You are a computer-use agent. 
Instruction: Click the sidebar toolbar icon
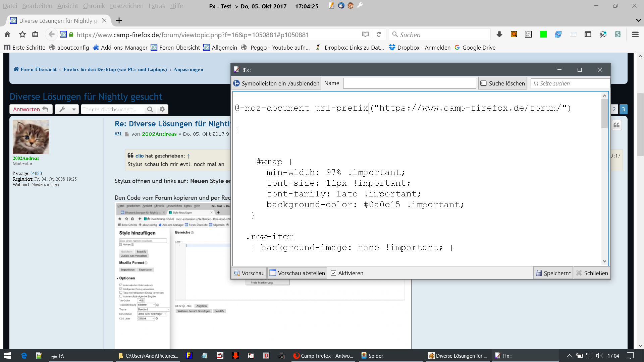(588, 35)
